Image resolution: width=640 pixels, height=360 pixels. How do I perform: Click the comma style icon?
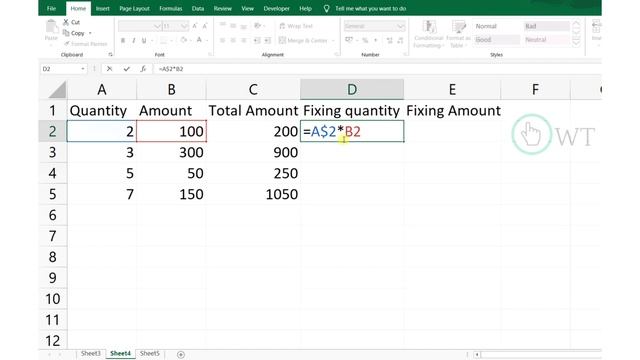pyautogui.click(x=376, y=40)
